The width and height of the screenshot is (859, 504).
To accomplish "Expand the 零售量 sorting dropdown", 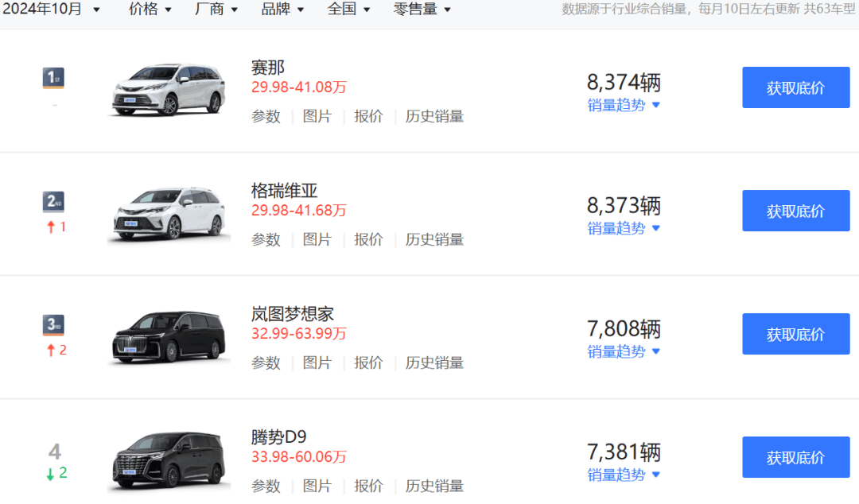I will coord(422,10).
